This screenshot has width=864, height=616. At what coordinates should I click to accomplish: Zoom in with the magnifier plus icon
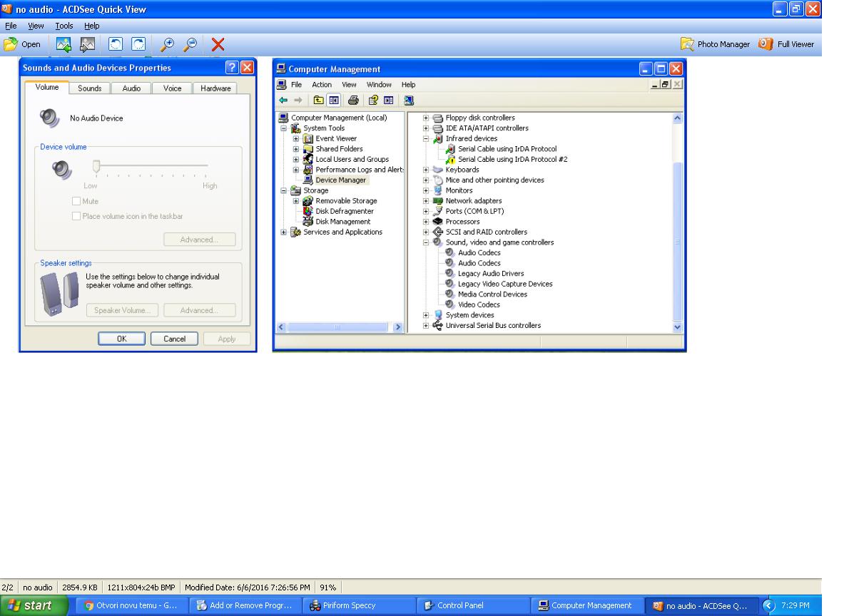coord(168,44)
